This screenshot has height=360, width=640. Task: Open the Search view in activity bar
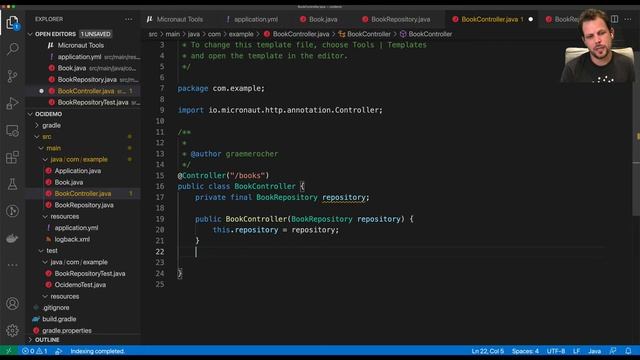click(12, 49)
